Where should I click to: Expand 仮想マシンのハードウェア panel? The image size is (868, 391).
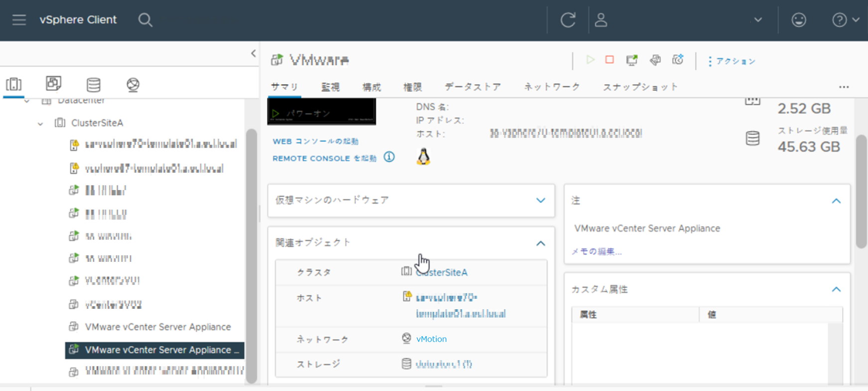pos(540,200)
